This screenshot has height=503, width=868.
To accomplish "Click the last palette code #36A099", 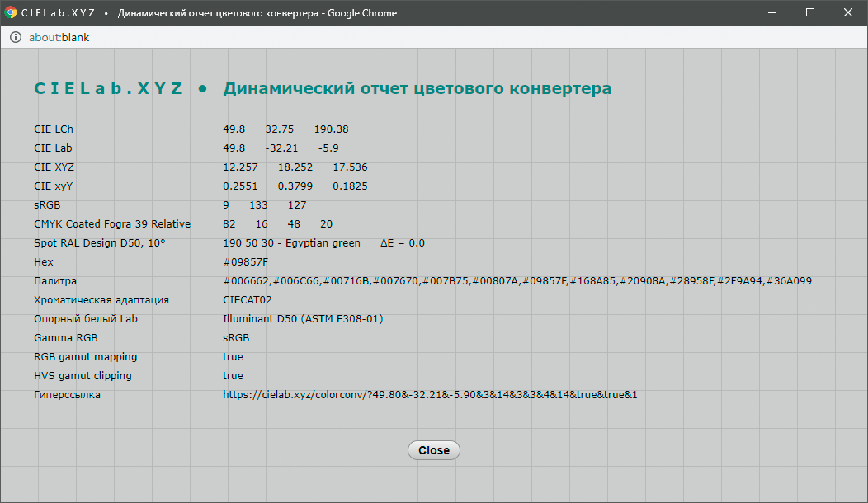I will tap(789, 281).
